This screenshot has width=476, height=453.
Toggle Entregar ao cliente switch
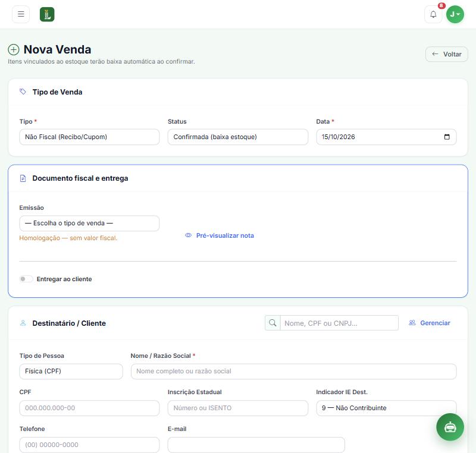26,279
